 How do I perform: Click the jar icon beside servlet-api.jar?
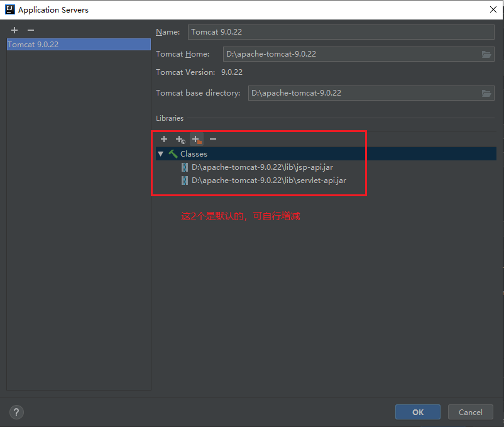(185, 180)
